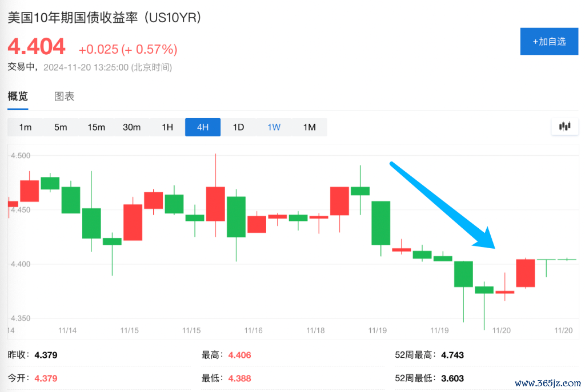This screenshot has height=392, width=585.
Task: Select the 1D timeframe
Action: click(238, 127)
